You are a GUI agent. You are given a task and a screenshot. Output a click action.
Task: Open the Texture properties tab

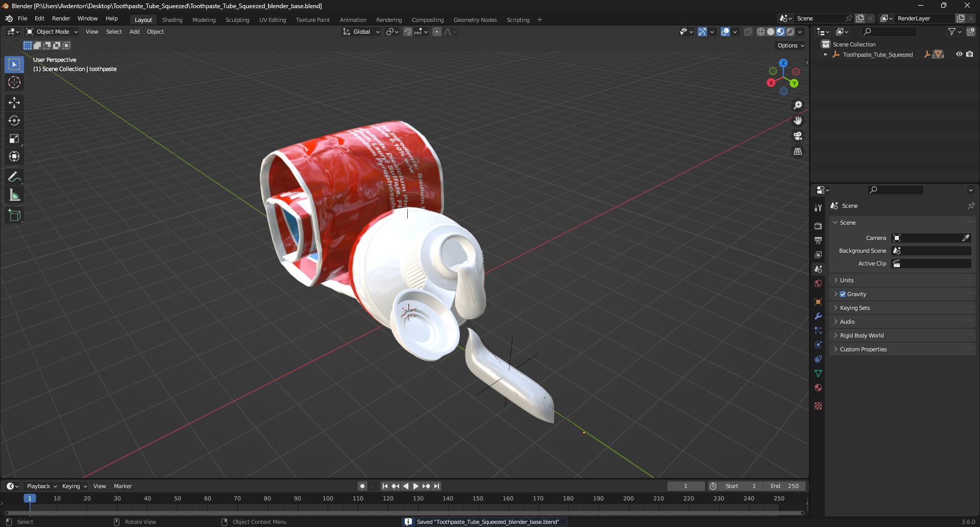click(818, 406)
